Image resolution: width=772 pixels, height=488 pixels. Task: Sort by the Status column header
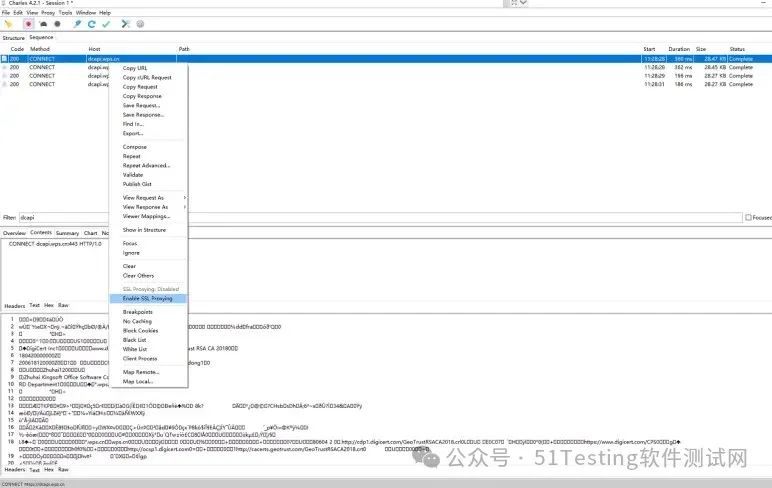737,49
